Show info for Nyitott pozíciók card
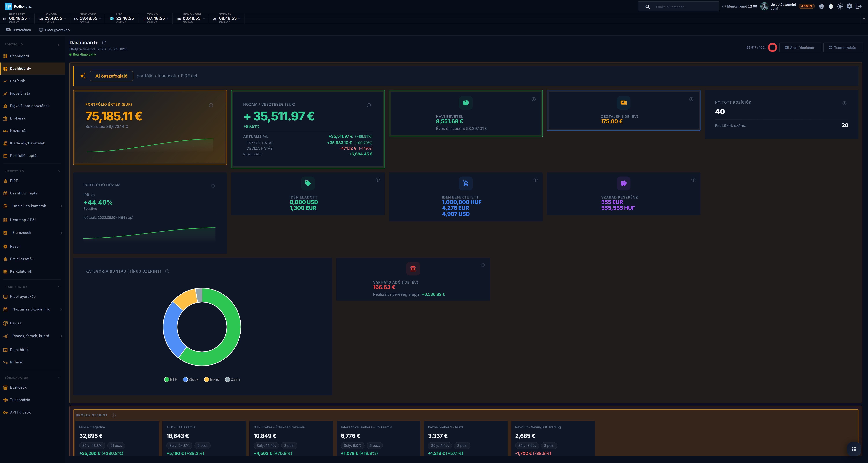 click(844, 103)
